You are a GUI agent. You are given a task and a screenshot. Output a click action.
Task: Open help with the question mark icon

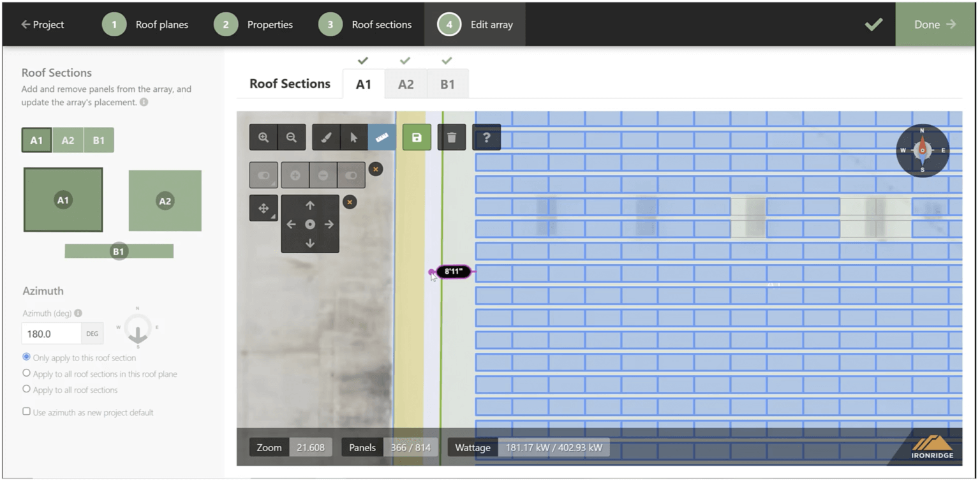pyautogui.click(x=486, y=137)
